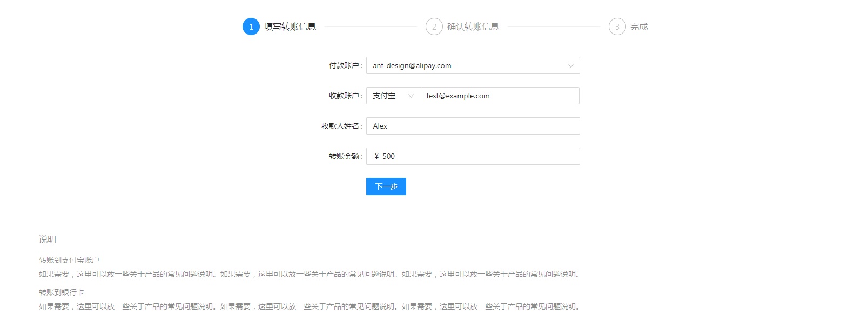
Task: Click the 收款人姓名 field containing Alex
Action: click(x=473, y=126)
